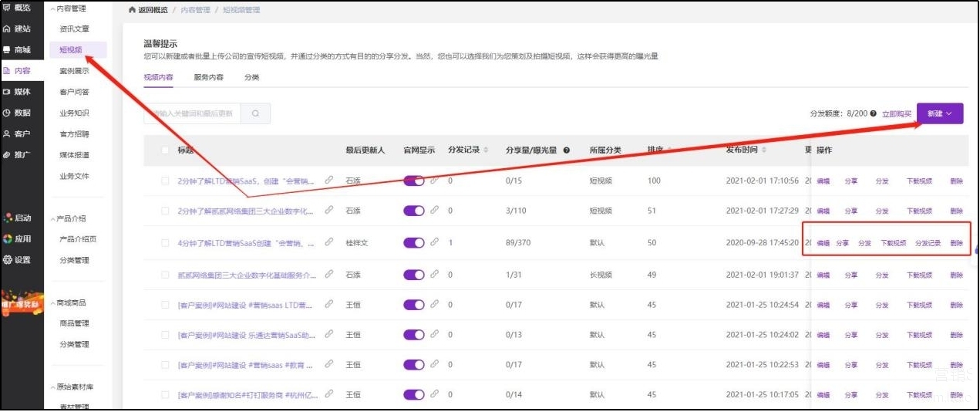Switch to the 服务内容 tab
This screenshot has height=412, width=980.
click(208, 78)
